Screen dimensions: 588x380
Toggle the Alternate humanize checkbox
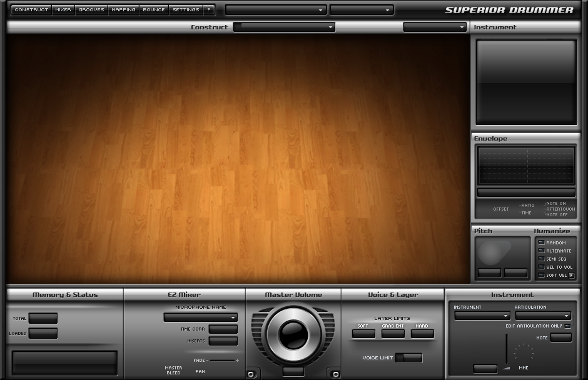541,251
